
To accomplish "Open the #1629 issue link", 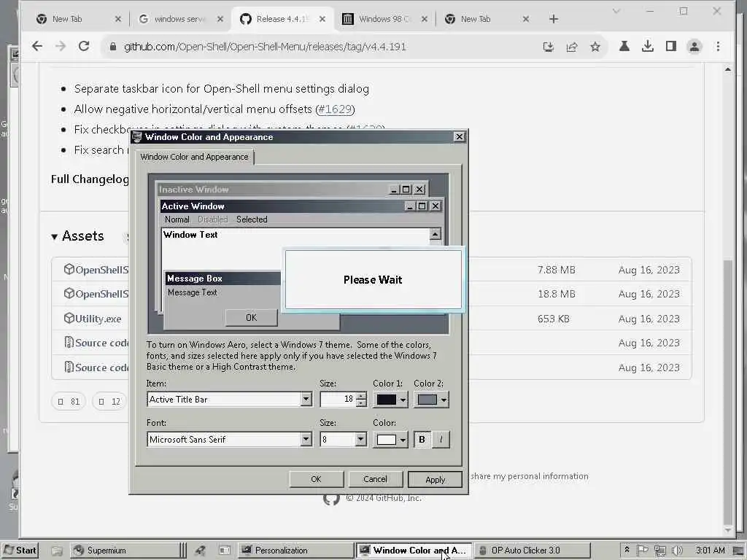I will pos(335,109).
